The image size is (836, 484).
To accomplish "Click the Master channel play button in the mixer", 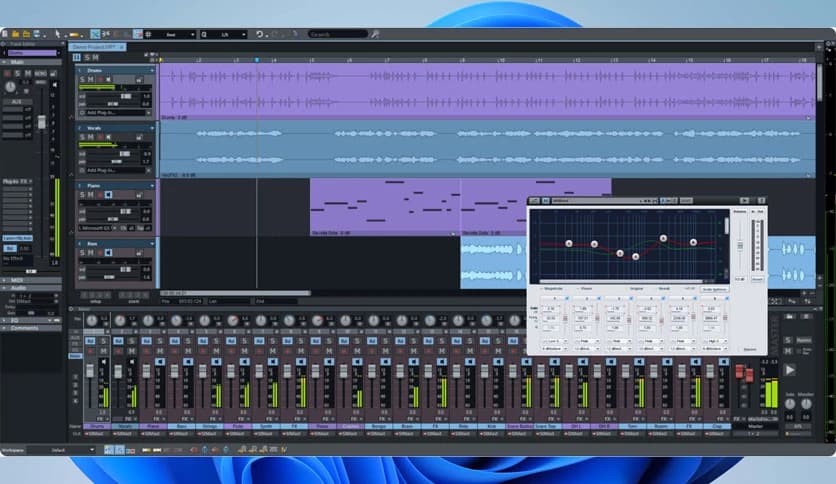I will point(790,369).
